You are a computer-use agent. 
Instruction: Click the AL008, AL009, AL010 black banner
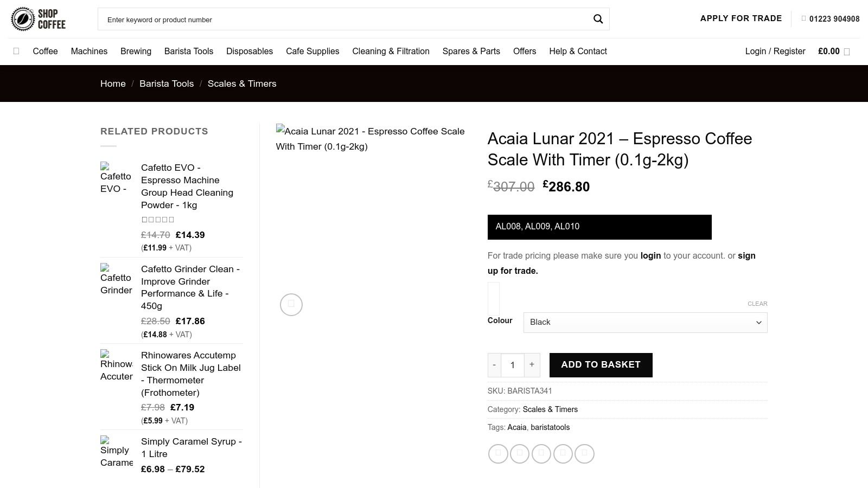pyautogui.click(x=599, y=227)
